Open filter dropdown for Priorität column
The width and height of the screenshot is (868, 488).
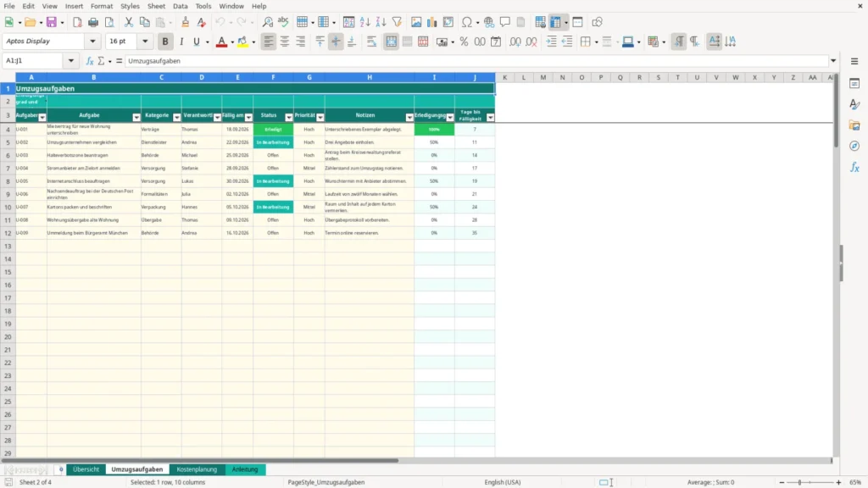(x=320, y=117)
